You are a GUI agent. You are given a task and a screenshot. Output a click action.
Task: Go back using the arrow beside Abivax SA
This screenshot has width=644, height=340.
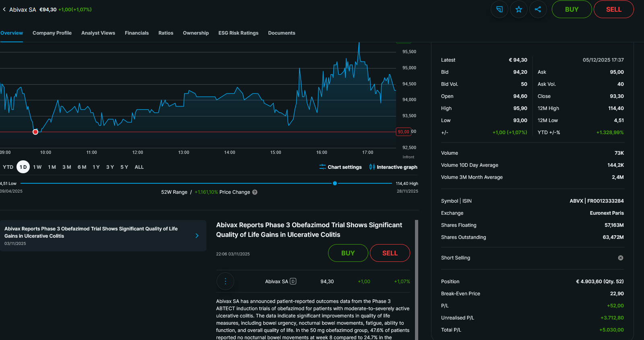tap(4, 9)
